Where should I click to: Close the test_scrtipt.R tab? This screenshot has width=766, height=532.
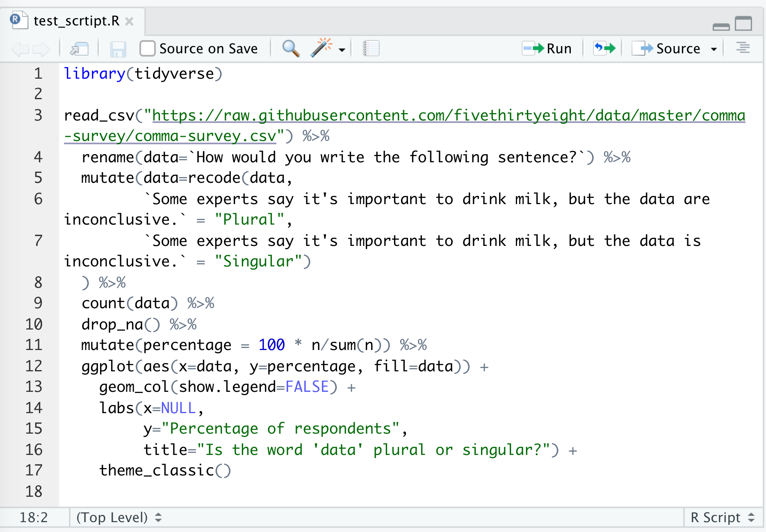coord(129,21)
